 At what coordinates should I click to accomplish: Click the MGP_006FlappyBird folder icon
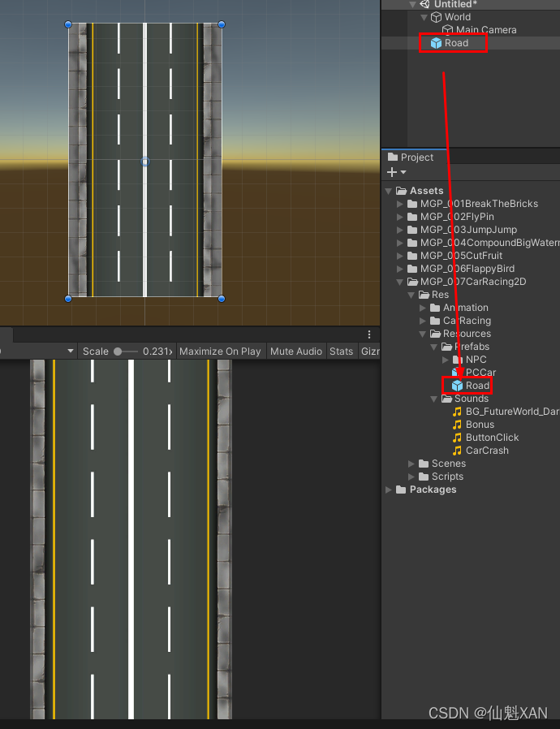click(412, 269)
